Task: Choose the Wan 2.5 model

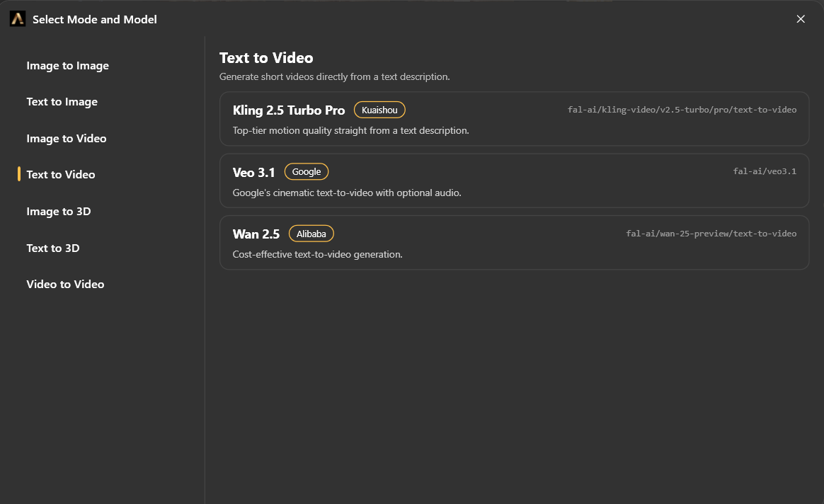Action: 514,243
